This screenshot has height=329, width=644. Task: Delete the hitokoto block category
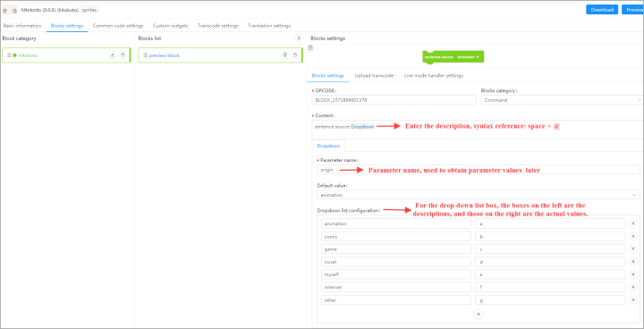coord(123,55)
